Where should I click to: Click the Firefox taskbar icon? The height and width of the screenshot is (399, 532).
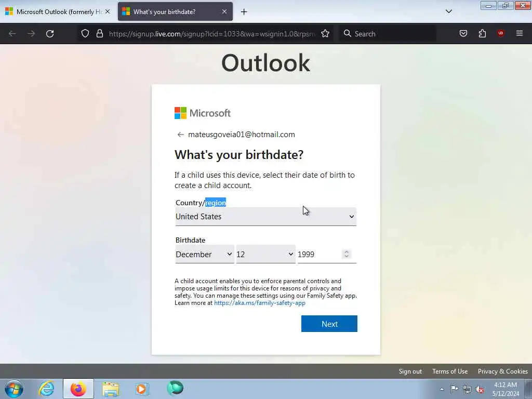78,389
